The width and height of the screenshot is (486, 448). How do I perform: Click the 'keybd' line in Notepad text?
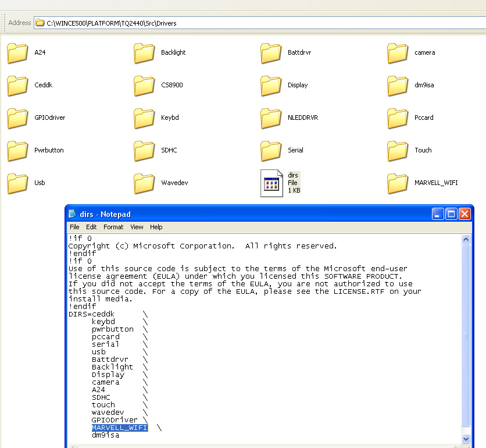[103, 322]
